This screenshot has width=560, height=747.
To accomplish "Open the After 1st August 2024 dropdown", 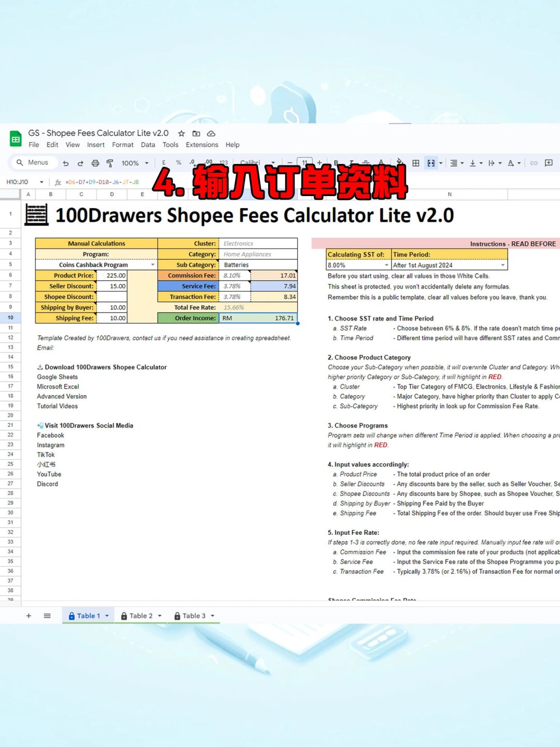I will (x=502, y=265).
